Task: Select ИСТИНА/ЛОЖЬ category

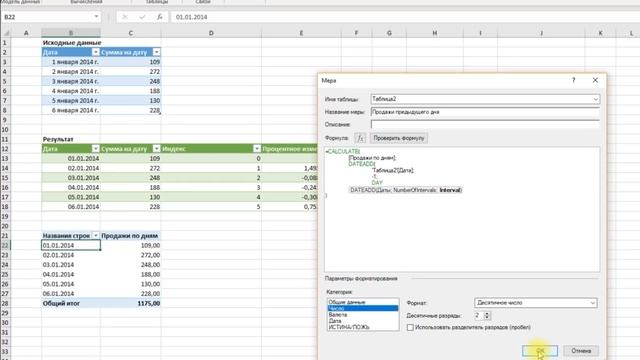Action: click(363, 327)
